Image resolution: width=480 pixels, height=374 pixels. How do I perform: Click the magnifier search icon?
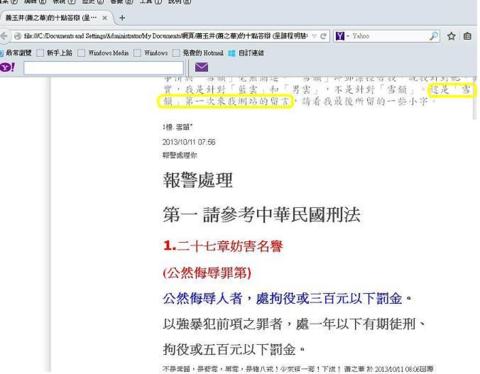click(x=434, y=36)
